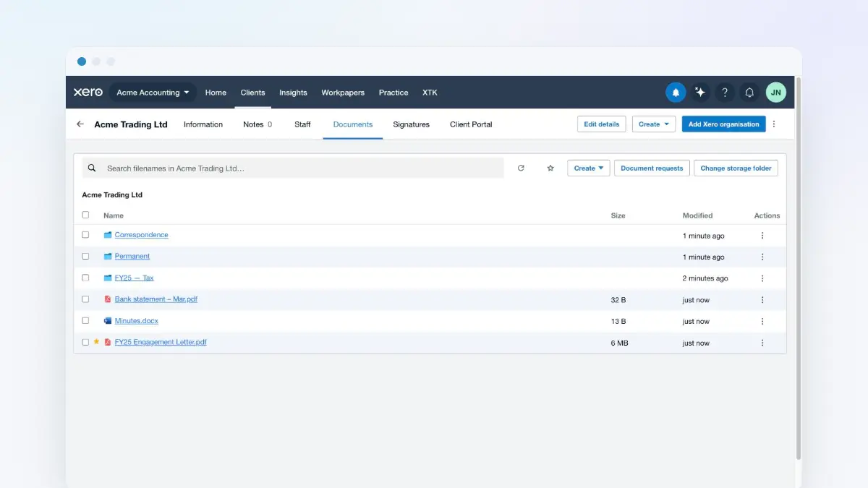
Task: Switch to the Client Portal tab
Action: pos(471,124)
